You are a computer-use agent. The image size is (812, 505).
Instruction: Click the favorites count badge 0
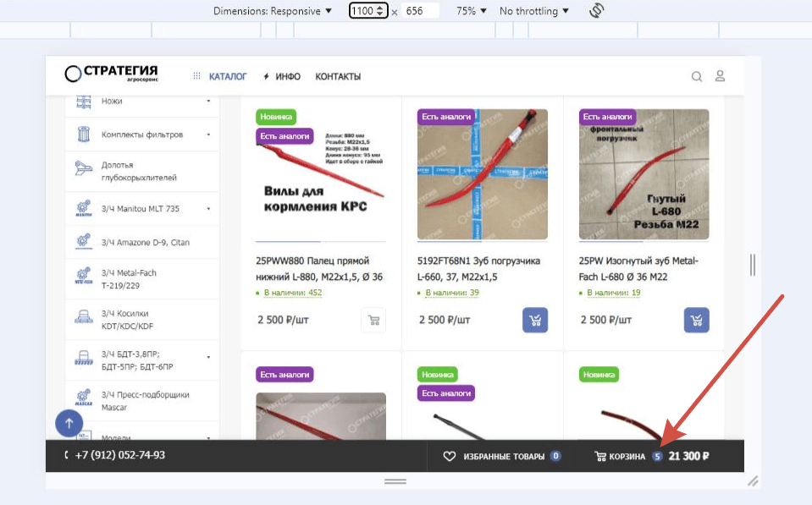tap(555, 456)
